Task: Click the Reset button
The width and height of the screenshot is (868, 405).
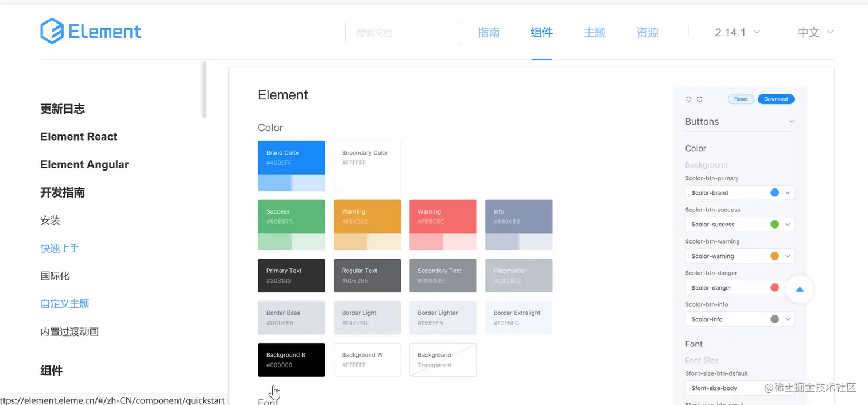Action: pos(741,99)
